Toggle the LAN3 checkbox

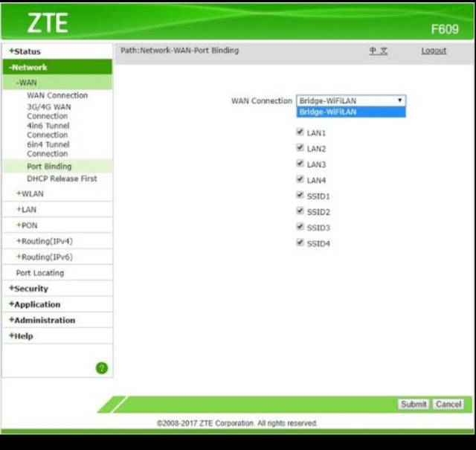(x=300, y=164)
